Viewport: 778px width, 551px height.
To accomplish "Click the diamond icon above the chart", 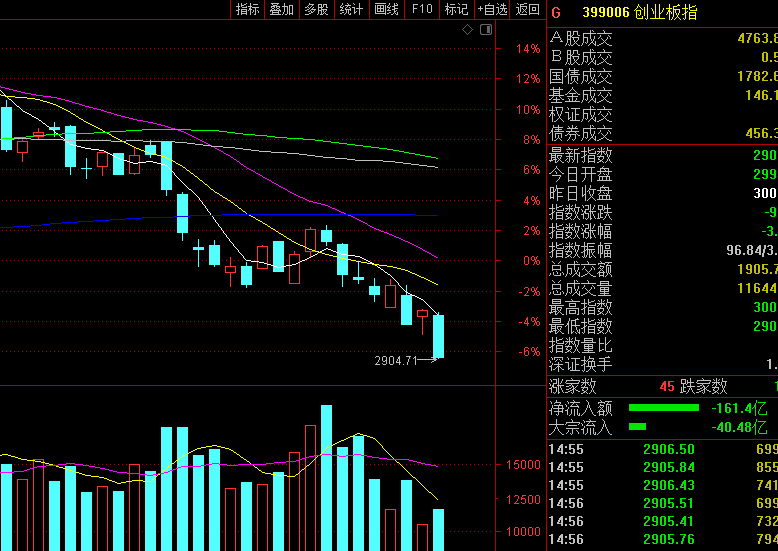I will pos(467,30).
